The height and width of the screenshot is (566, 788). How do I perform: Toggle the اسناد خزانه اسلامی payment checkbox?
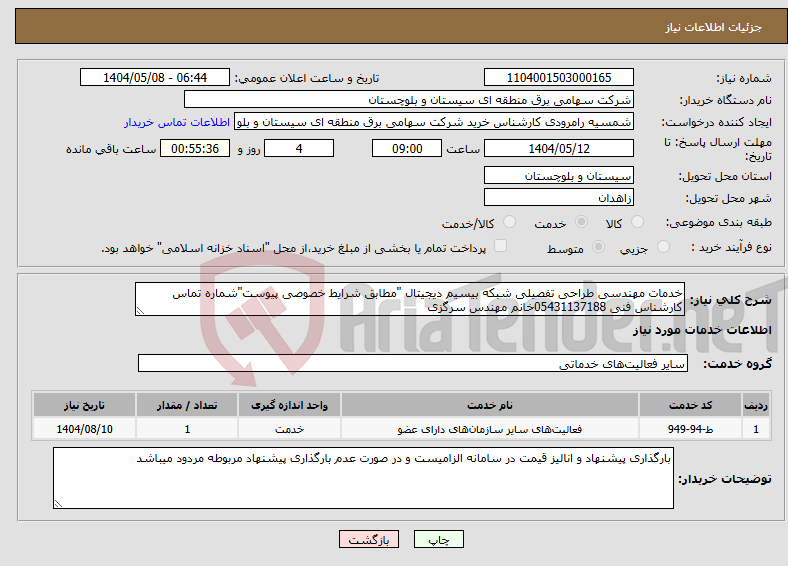pyautogui.click(x=501, y=246)
